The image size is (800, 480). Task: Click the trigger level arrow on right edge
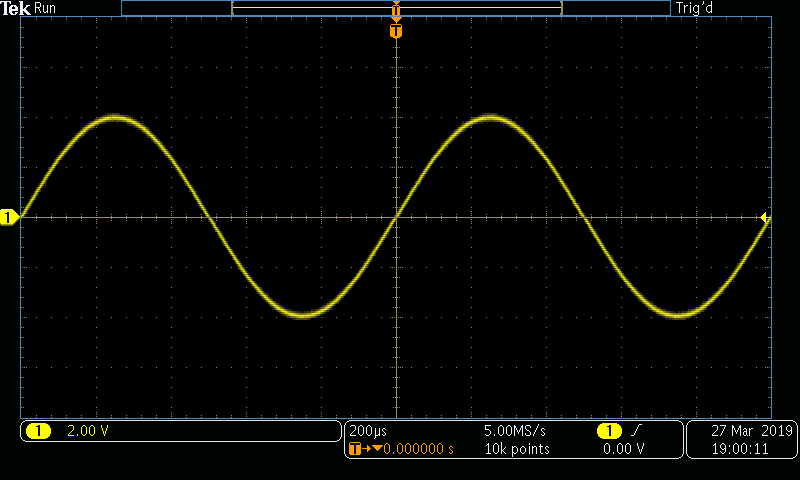click(x=765, y=217)
